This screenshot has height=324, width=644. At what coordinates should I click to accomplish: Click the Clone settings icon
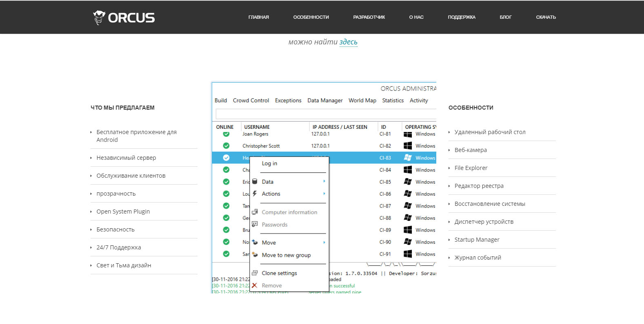(255, 273)
